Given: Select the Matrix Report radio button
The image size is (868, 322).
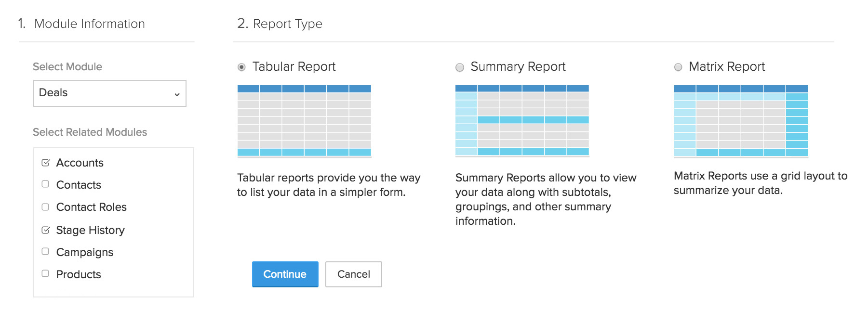Looking at the screenshot, I should point(678,67).
